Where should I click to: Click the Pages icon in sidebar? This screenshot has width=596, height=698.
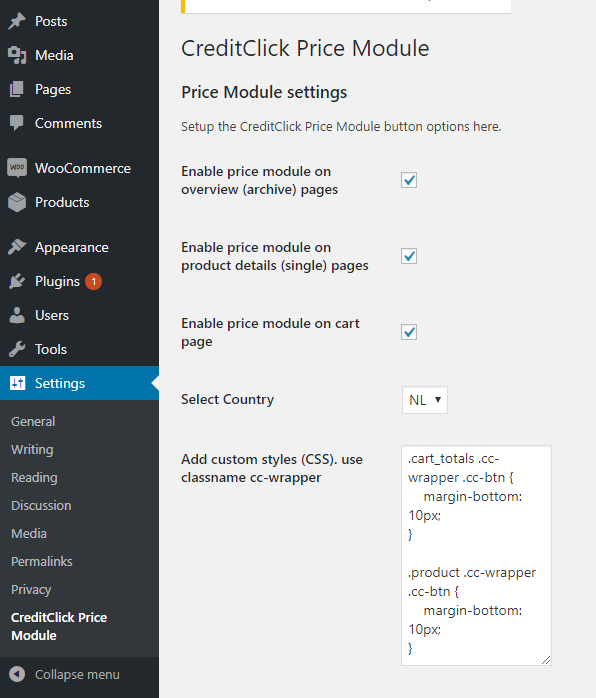(x=17, y=89)
